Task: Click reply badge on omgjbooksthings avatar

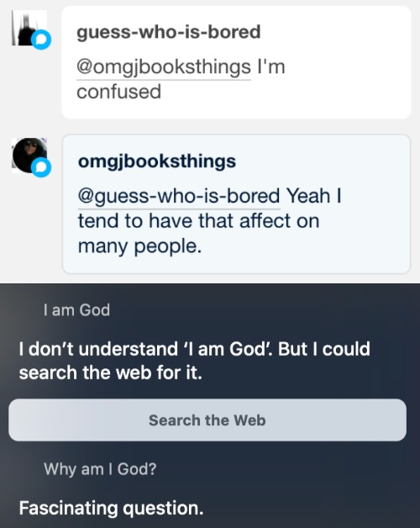Action: click(x=41, y=167)
